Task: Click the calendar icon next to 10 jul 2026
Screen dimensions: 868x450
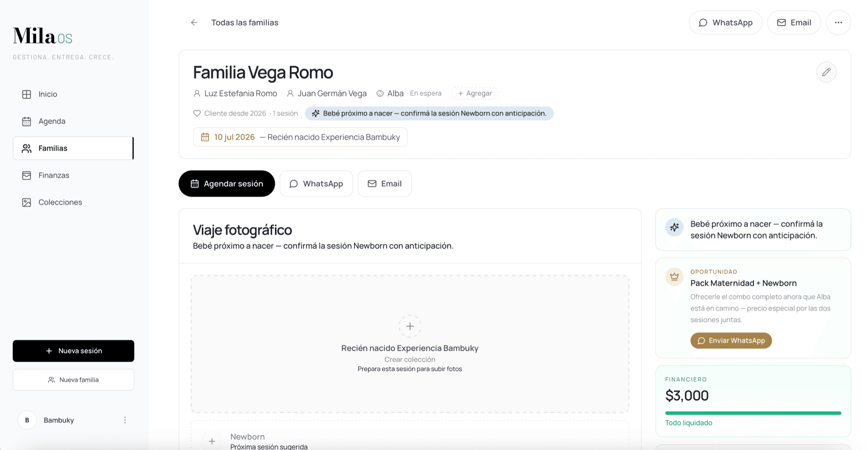Action: click(x=205, y=137)
